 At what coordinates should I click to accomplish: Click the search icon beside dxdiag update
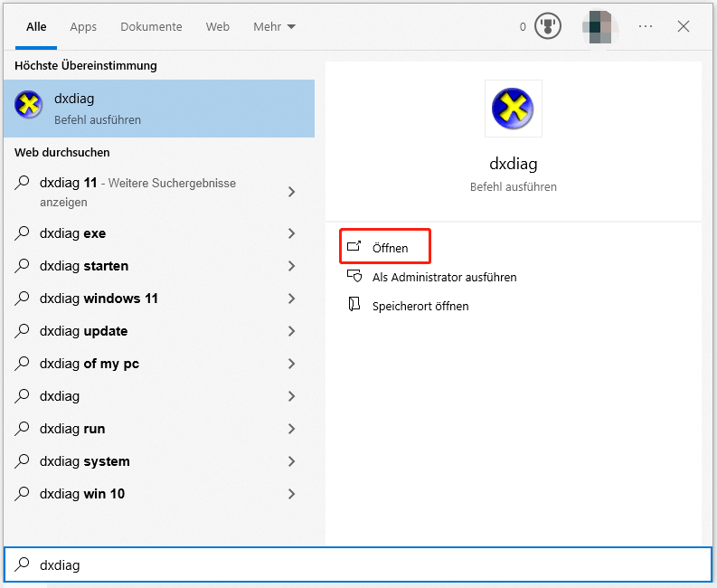tap(22, 330)
